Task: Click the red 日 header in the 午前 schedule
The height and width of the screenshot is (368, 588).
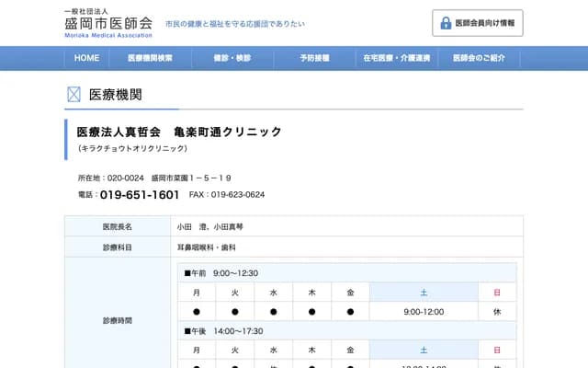Action: pos(497,293)
